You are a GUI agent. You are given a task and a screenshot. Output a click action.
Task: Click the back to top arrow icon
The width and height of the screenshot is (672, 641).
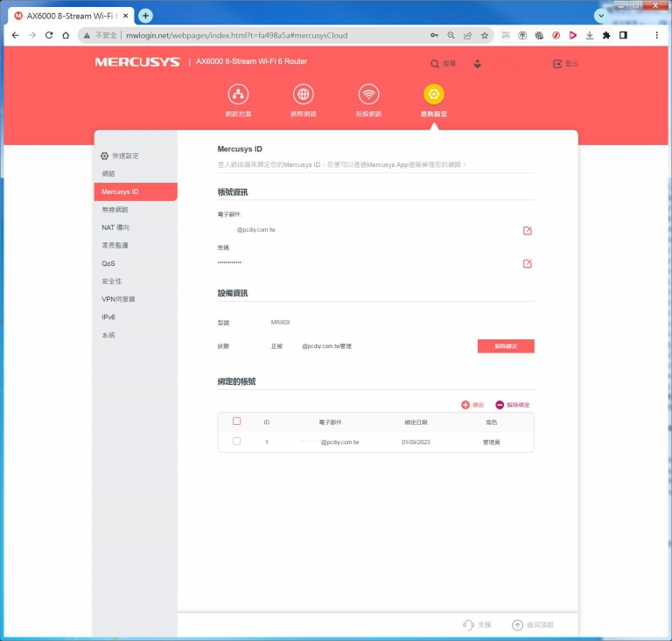click(x=517, y=624)
